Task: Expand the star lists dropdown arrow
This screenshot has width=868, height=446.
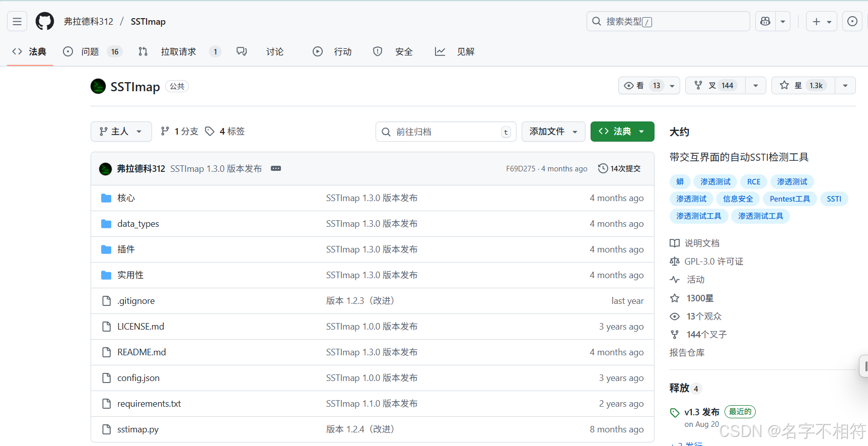Action: [845, 86]
